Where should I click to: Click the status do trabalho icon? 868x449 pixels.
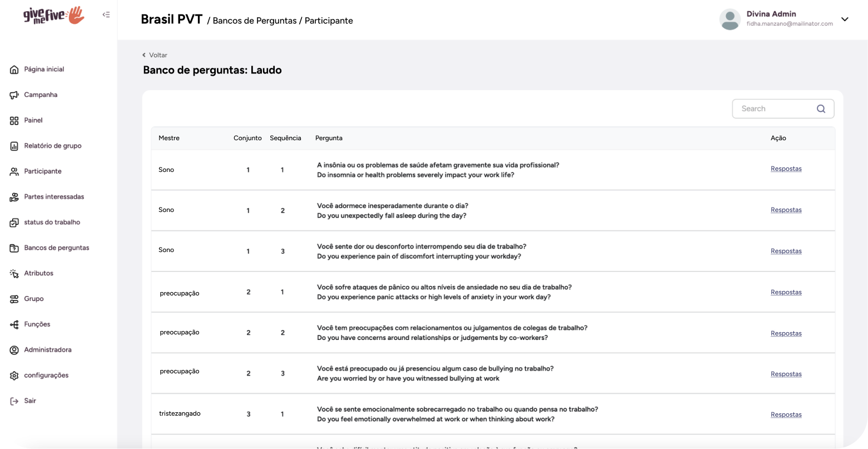[14, 223]
